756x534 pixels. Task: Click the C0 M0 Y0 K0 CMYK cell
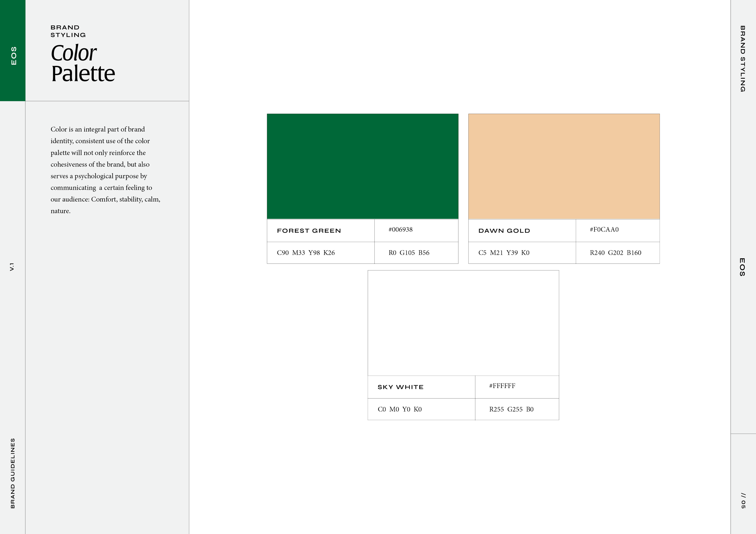click(399, 409)
